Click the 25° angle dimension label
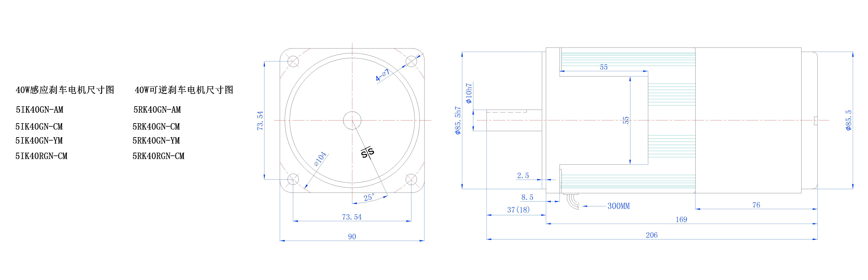 [369, 197]
